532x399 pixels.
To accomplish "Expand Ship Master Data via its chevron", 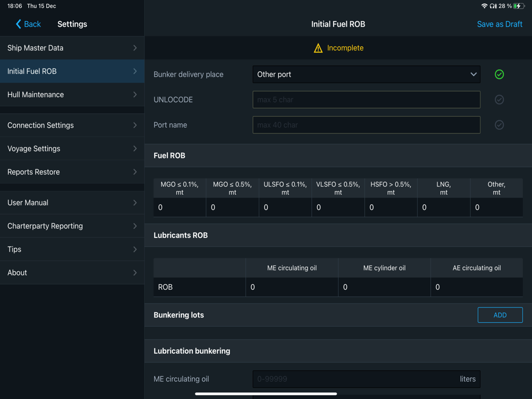I will click(x=136, y=48).
